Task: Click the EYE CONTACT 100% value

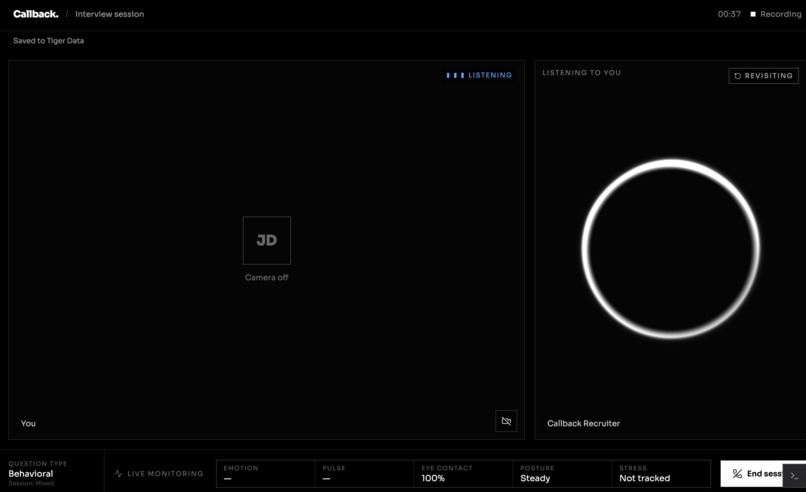Action: [433, 478]
